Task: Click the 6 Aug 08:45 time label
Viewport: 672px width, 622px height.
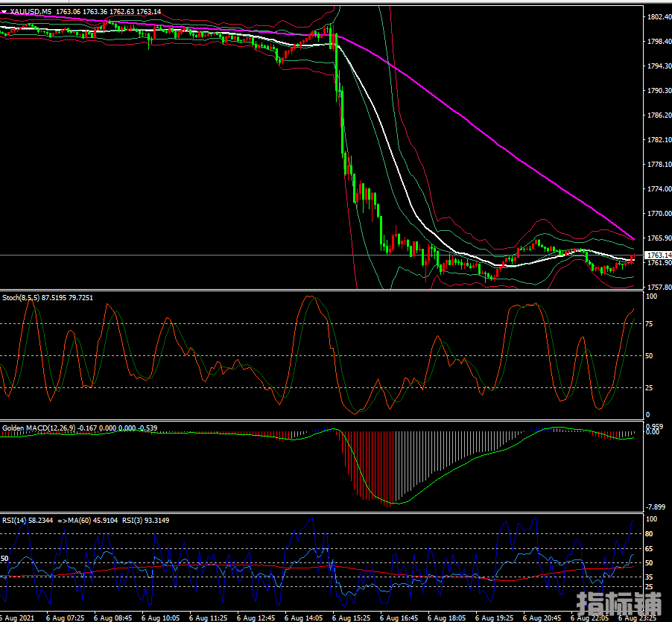Action: 112,618
